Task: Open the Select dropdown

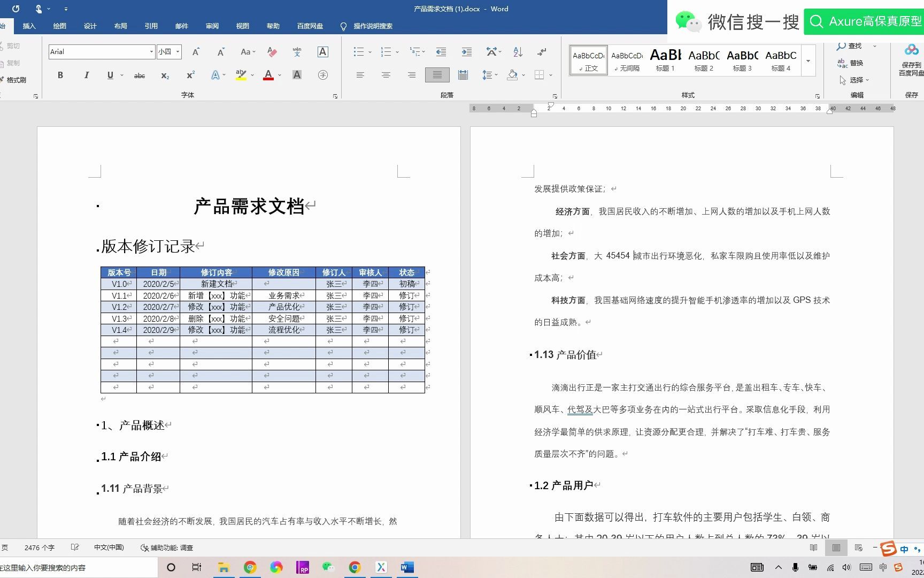Action: click(x=854, y=80)
